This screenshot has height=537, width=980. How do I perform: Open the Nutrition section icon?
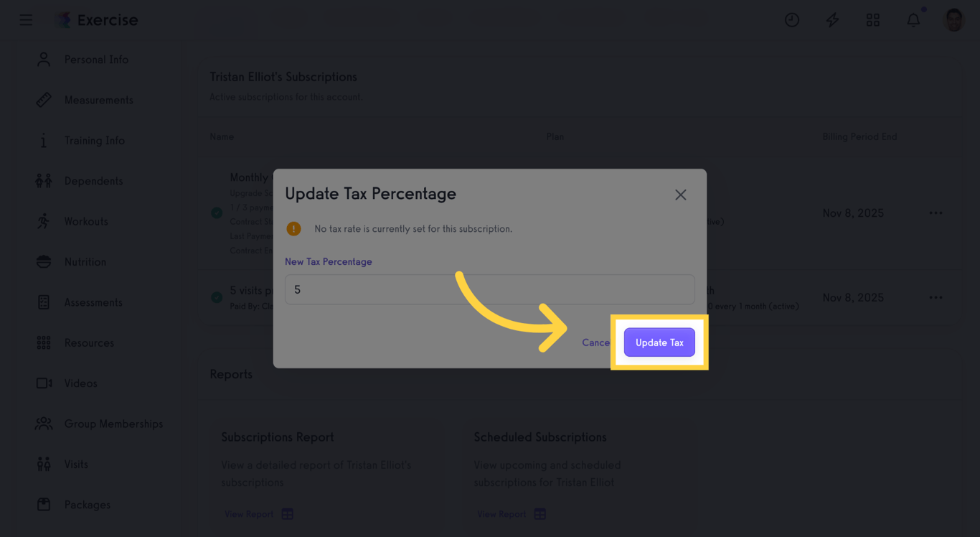point(43,261)
